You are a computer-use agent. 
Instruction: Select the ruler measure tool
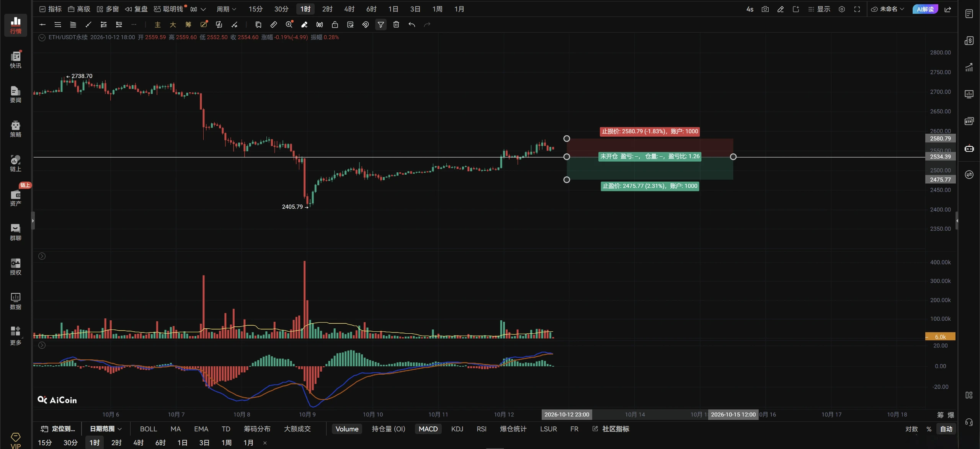click(274, 25)
